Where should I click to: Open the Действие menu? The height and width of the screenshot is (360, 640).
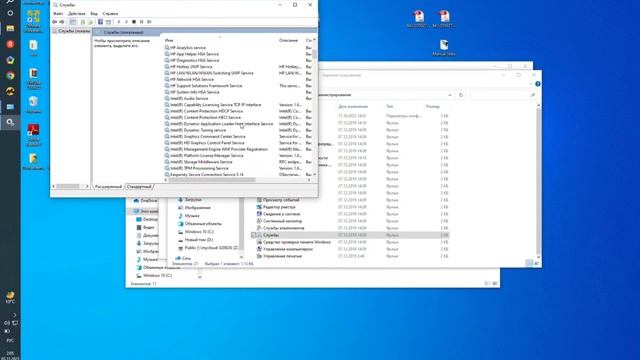[77, 13]
